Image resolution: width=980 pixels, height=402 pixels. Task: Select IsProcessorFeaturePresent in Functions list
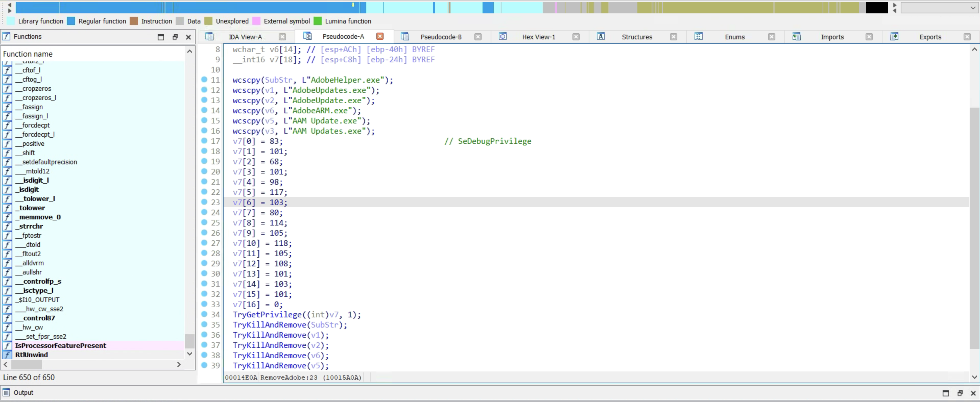click(61, 345)
